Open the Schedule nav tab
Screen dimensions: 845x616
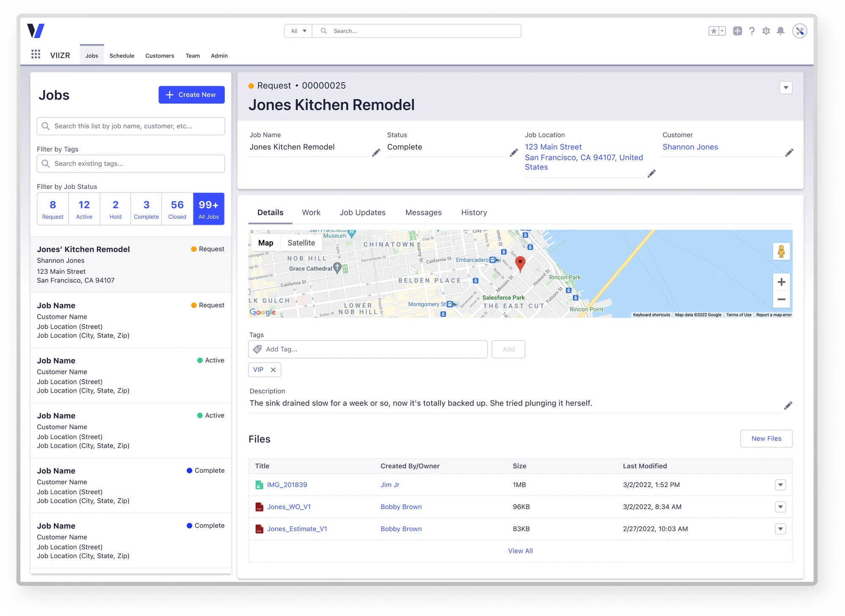[x=122, y=56]
